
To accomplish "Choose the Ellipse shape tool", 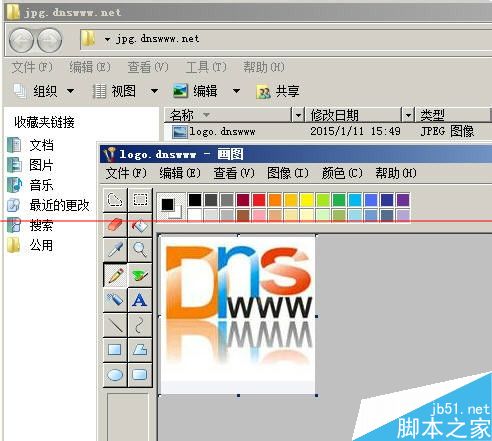I will (x=115, y=375).
